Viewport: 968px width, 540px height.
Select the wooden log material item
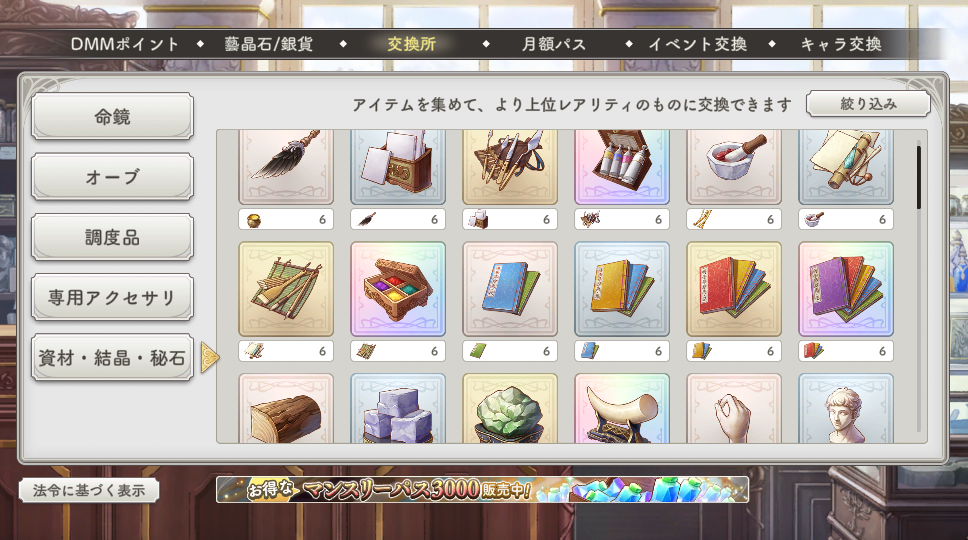[286, 408]
